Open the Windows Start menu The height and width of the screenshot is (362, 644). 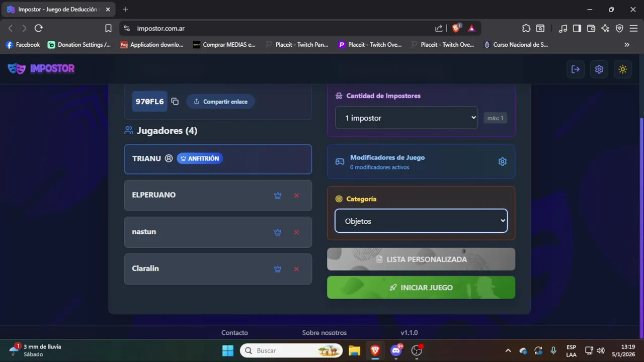(x=228, y=350)
